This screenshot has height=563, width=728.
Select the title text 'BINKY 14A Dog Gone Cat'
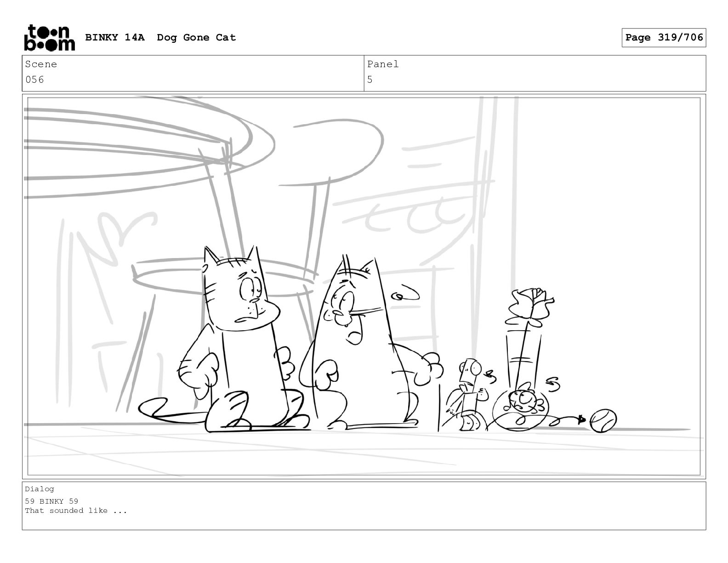click(160, 38)
